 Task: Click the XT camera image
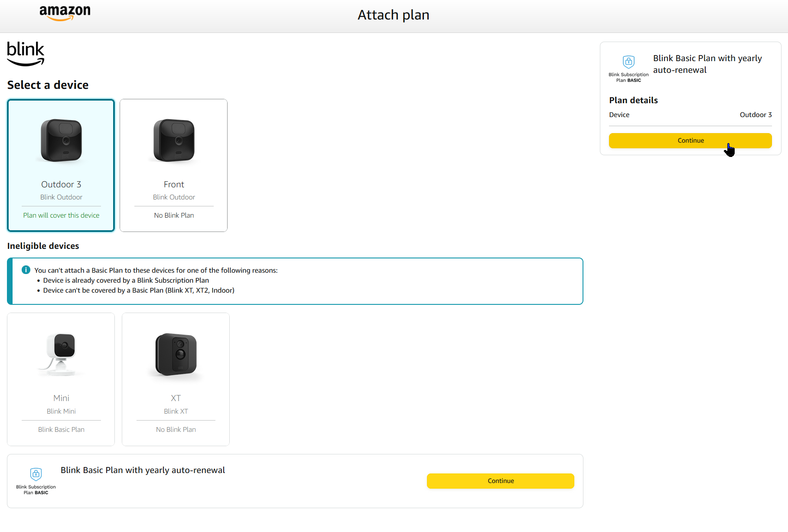click(x=176, y=354)
